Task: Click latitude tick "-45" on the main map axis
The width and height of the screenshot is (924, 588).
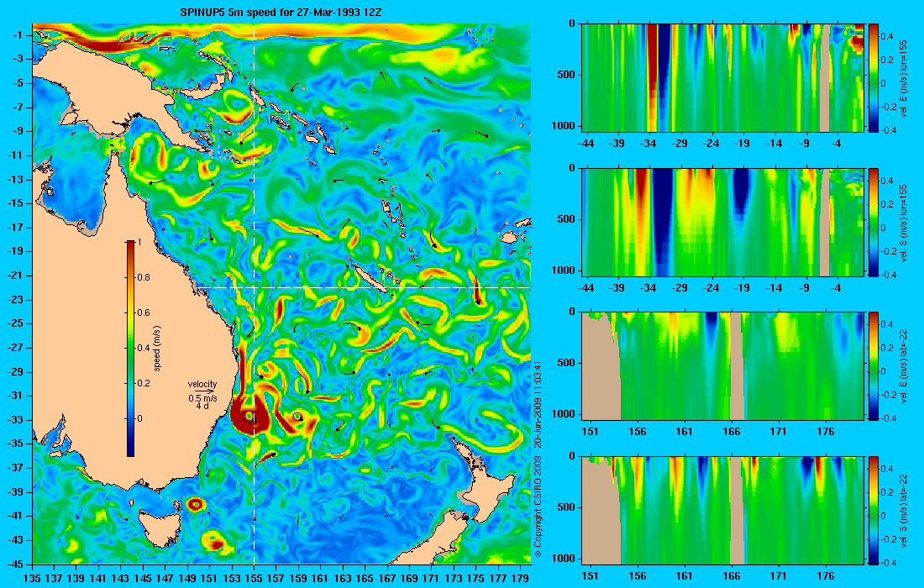Action: pos(17,564)
